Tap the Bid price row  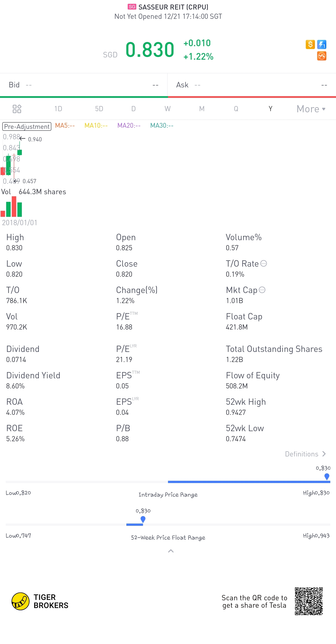83,85
